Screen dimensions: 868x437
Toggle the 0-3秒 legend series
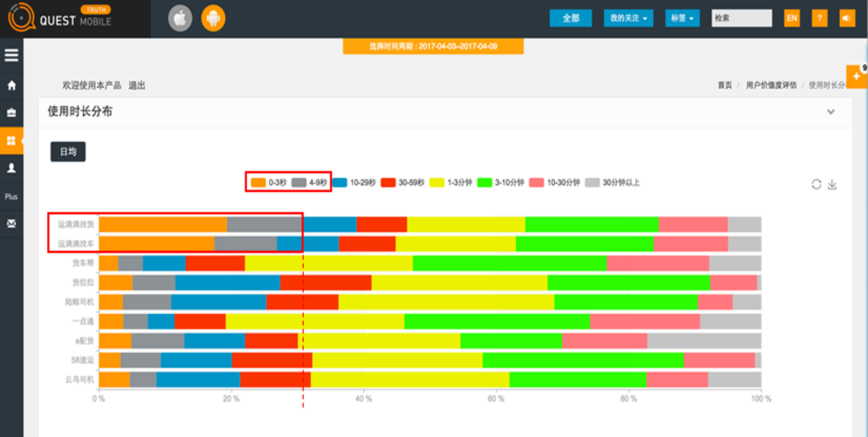coord(269,182)
